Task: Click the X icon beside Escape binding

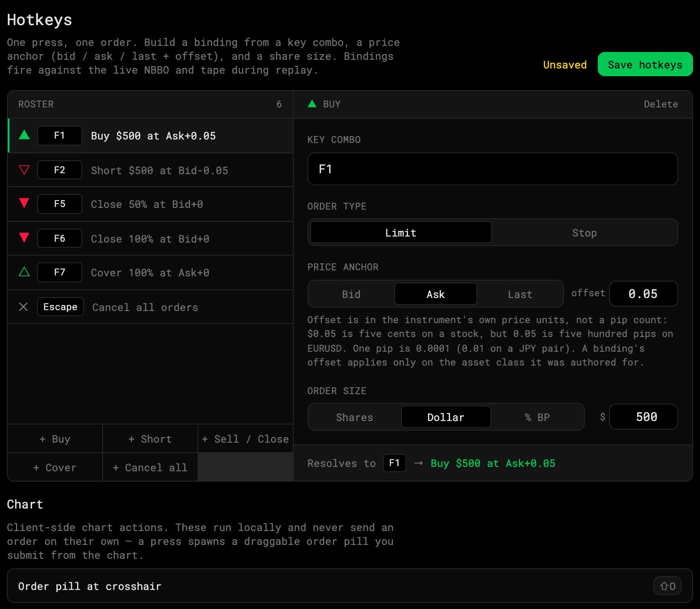Action: pyautogui.click(x=23, y=307)
